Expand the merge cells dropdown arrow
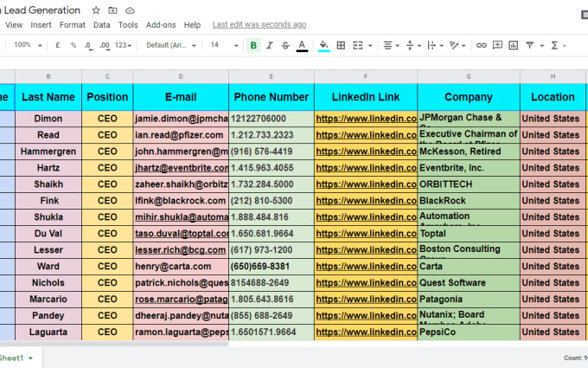588x368 pixels. (370, 46)
